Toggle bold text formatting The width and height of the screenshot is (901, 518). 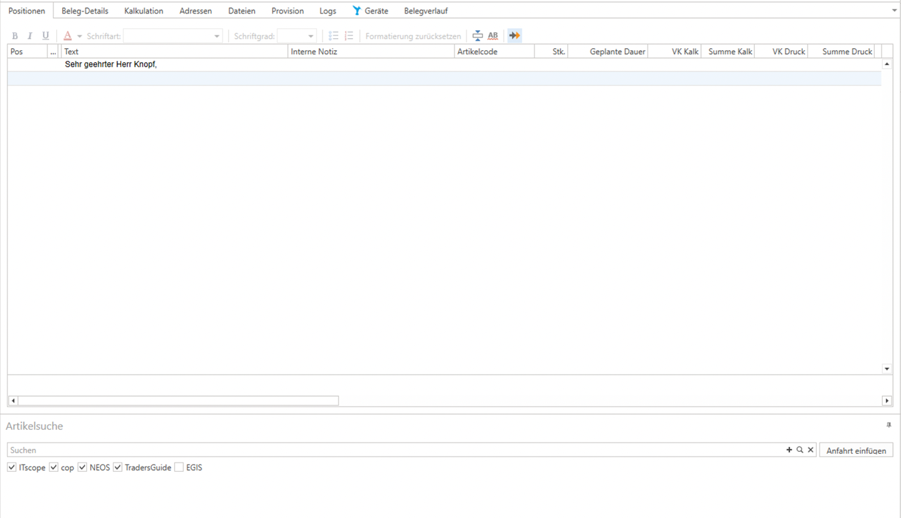[15, 36]
